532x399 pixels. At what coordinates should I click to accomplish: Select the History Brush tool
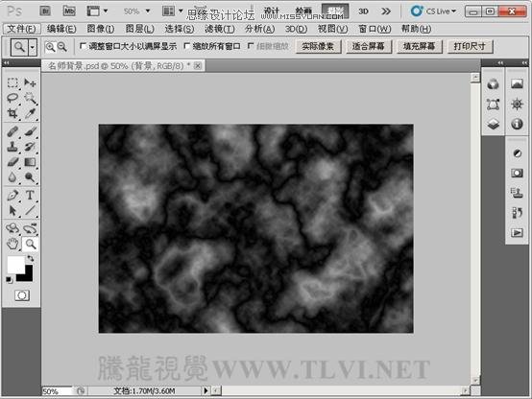pyautogui.click(x=30, y=147)
